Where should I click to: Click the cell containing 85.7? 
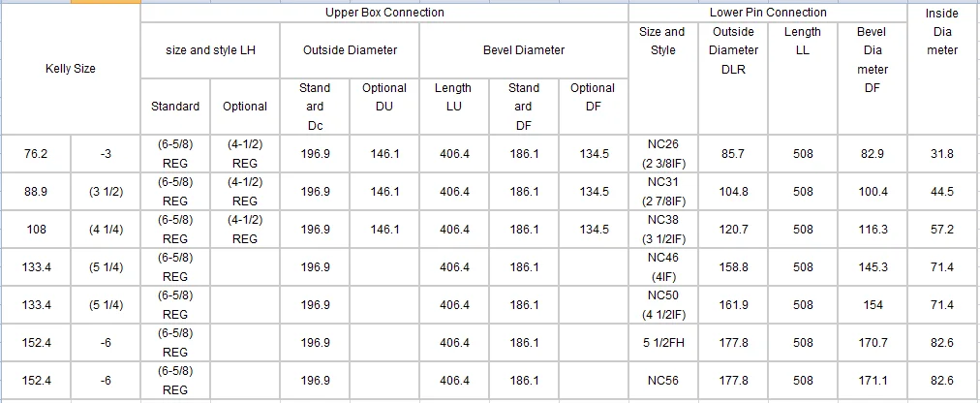click(733, 153)
